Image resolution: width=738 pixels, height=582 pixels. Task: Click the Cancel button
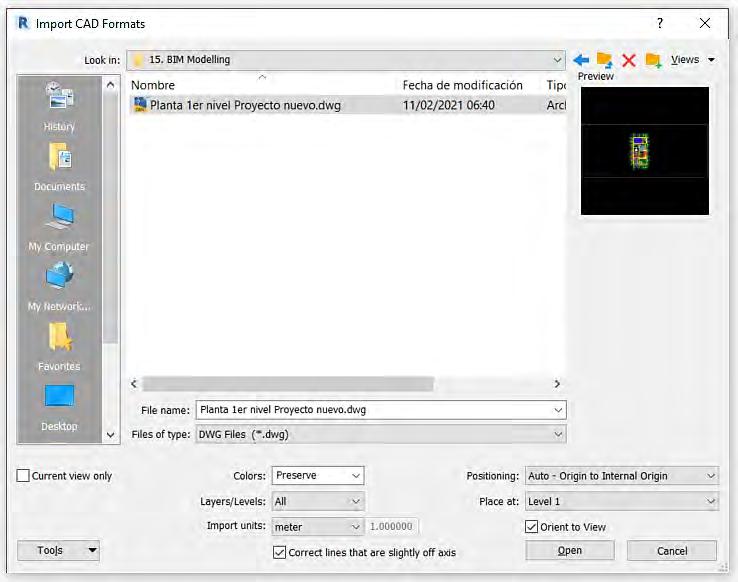tap(672, 550)
